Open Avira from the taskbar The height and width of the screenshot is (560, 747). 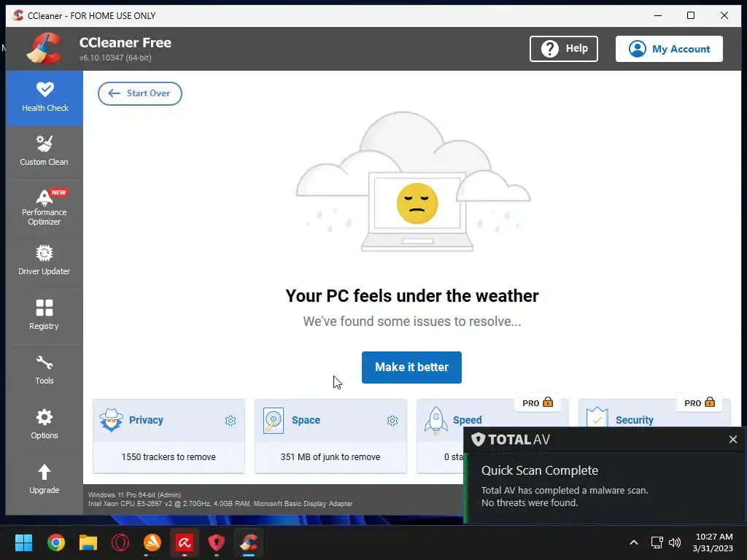[x=185, y=542]
